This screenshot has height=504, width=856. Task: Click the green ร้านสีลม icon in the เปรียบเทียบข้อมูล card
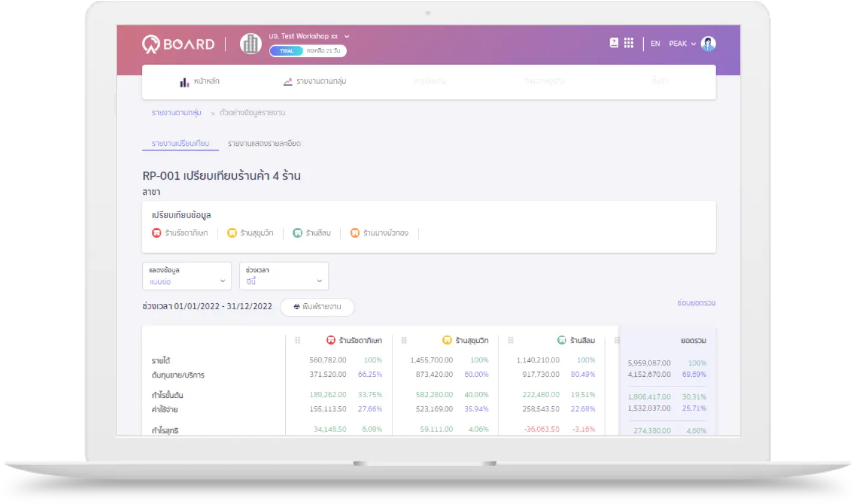click(297, 233)
